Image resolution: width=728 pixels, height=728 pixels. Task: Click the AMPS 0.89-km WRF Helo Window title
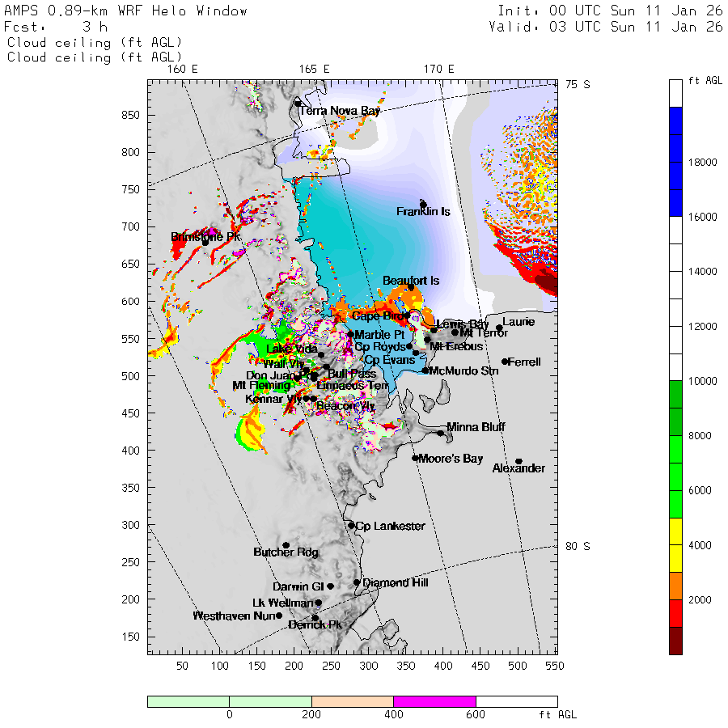(126, 11)
